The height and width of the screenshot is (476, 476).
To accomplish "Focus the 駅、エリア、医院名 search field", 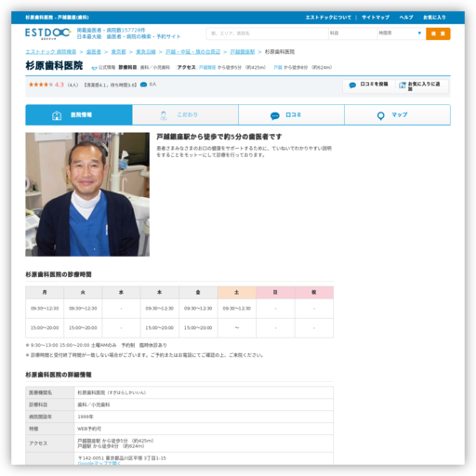I will pyautogui.click(x=267, y=33).
